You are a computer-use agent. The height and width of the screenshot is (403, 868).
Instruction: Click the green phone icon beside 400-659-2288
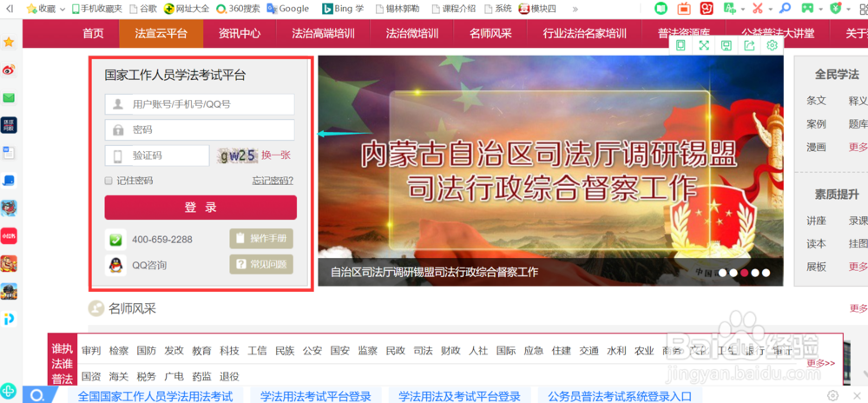(x=115, y=240)
